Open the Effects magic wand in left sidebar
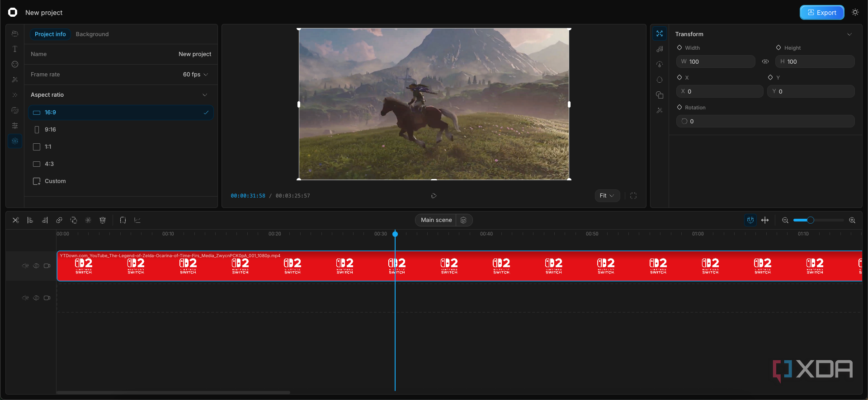The image size is (868, 400). coord(15,80)
